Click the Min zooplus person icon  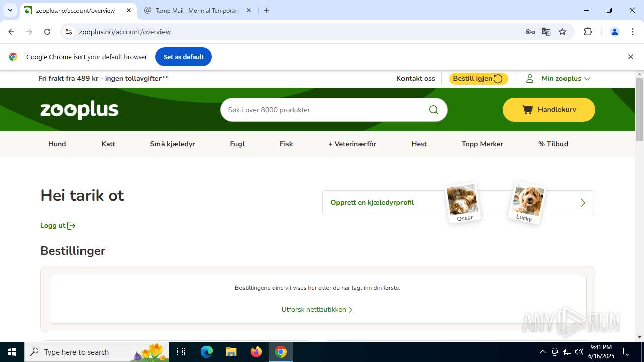pos(530,79)
